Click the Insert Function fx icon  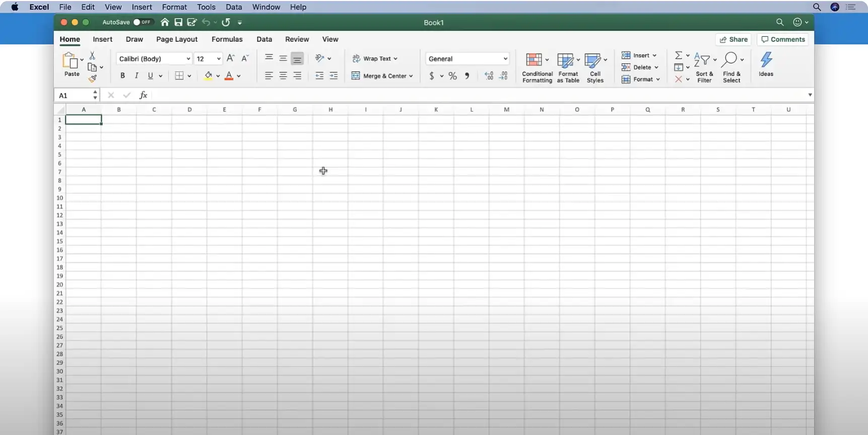click(143, 95)
